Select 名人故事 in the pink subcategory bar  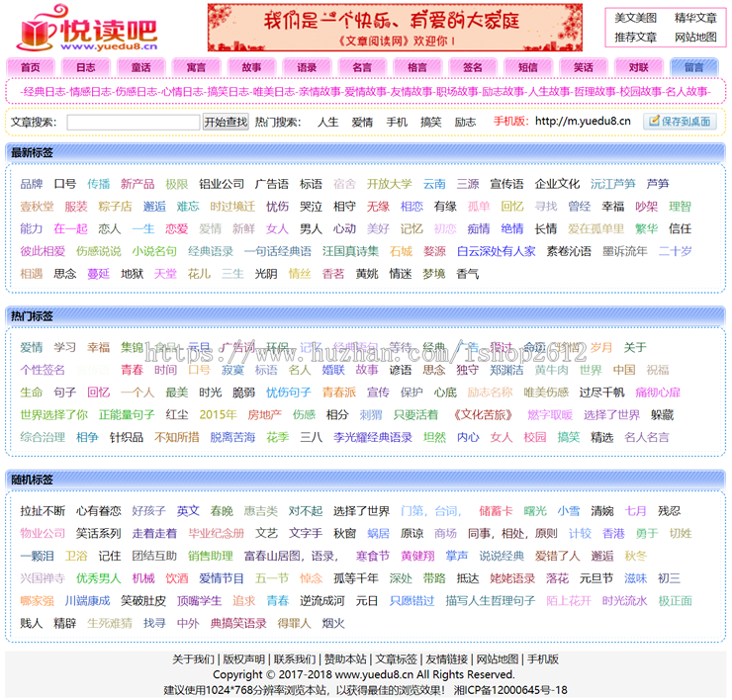[x=686, y=92]
